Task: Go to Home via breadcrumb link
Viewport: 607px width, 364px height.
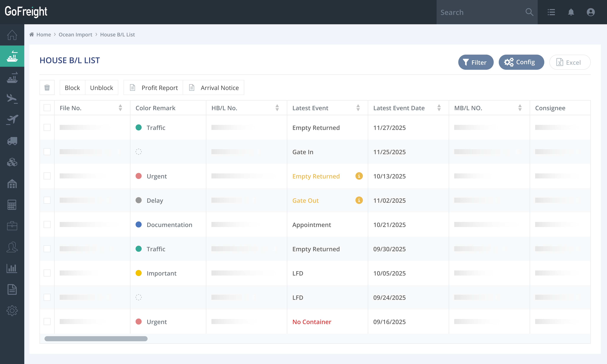Action: point(44,35)
